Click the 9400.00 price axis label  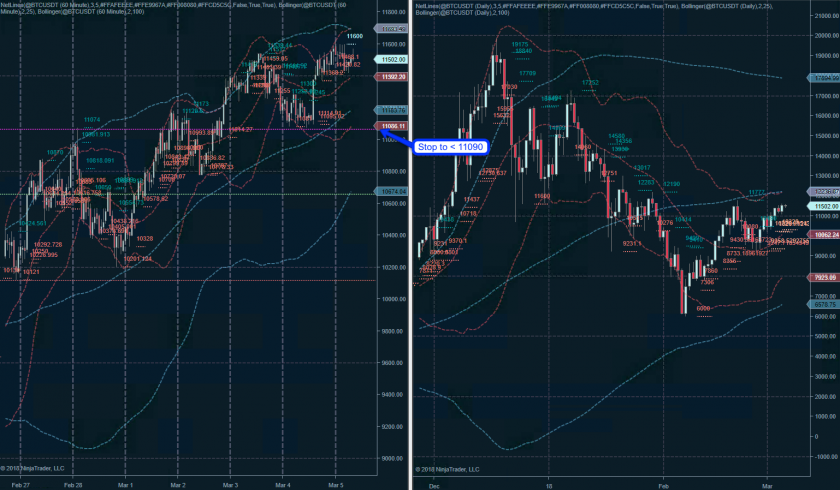[393, 395]
